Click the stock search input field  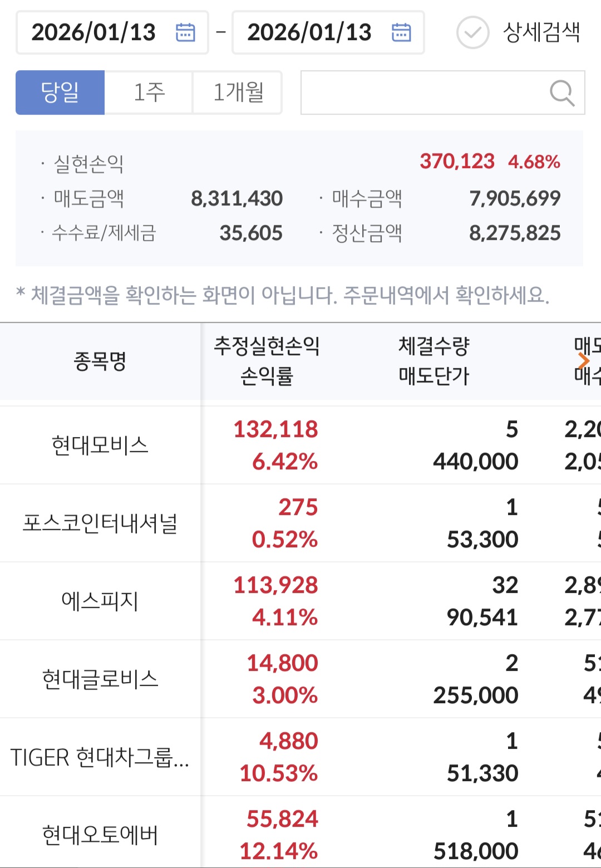pyautogui.click(x=423, y=92)
